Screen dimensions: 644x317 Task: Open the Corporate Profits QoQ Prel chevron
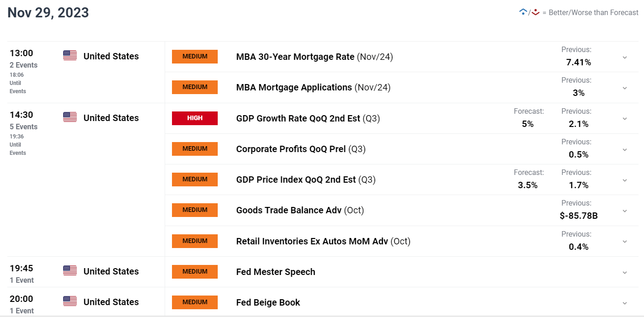pos(625,149)
